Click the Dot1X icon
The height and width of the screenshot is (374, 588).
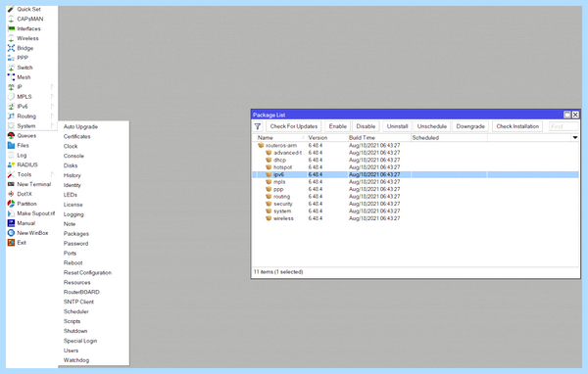click(11, 194)
